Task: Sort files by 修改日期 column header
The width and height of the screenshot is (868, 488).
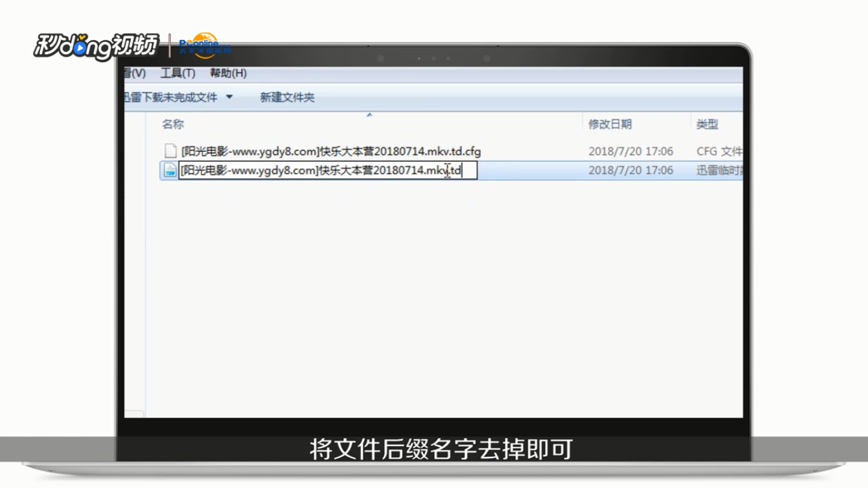Action: [x=610, y=124]
